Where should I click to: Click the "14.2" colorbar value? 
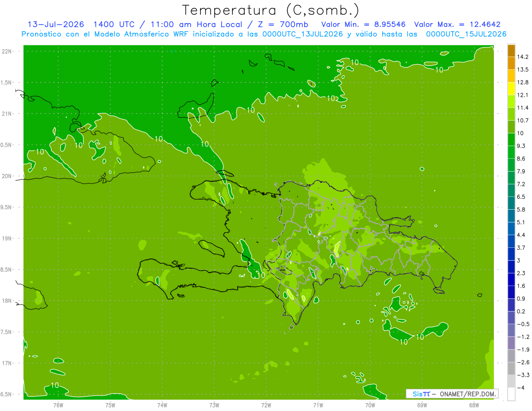523,57
